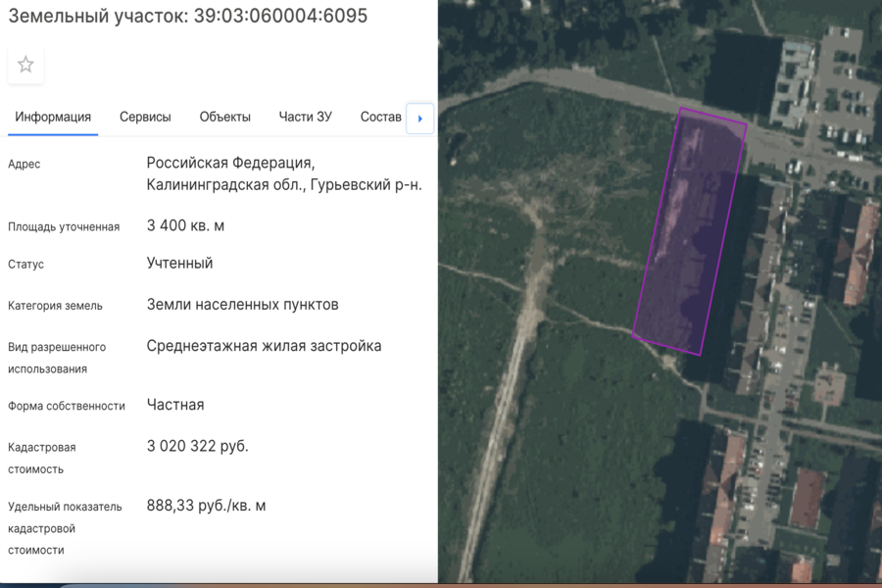Click the land category Земли населенных пунктов
The height and width of the screenshot is (588, 882).
coord(243,304)
